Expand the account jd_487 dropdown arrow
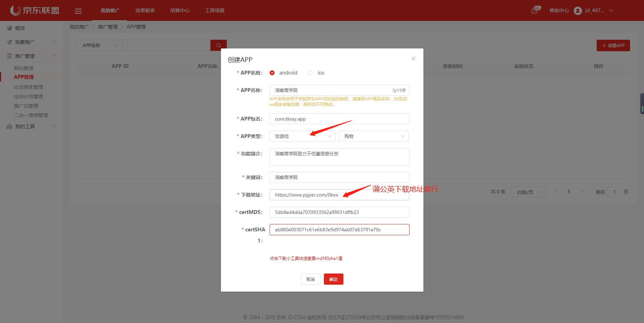The height and width of the screenshot is (323, 644). point(611,11)
